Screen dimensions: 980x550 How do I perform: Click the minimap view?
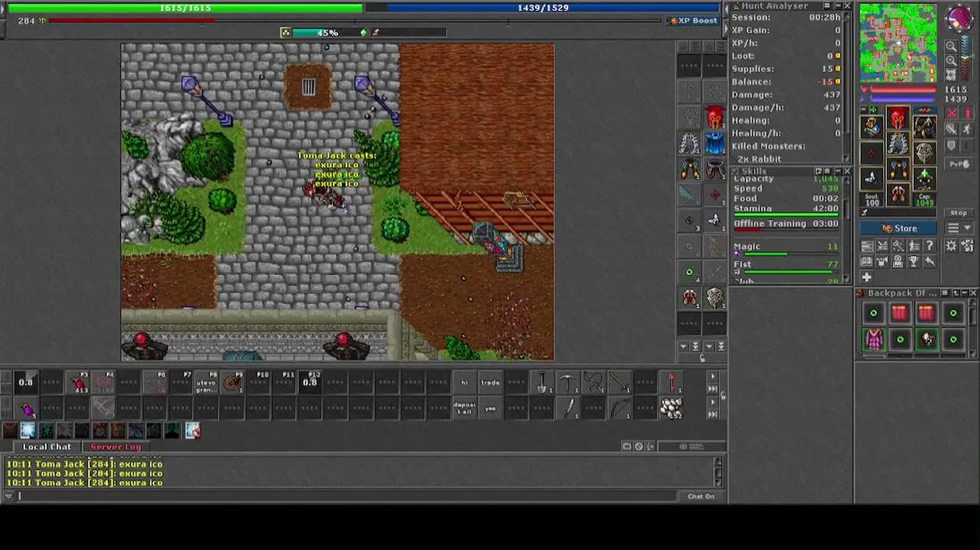898,43
